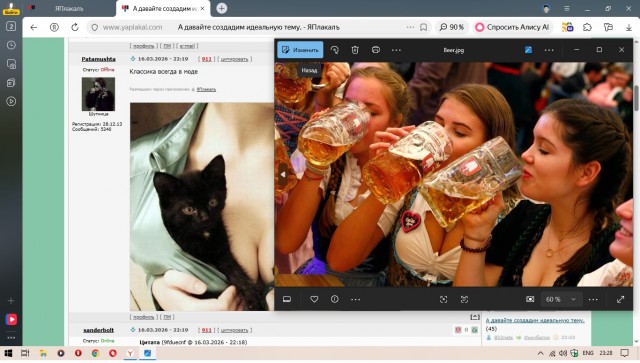Viewport: 640px width, 363px height.
Task: Open address bar ellipsis menu
Action: coord(410,27)
